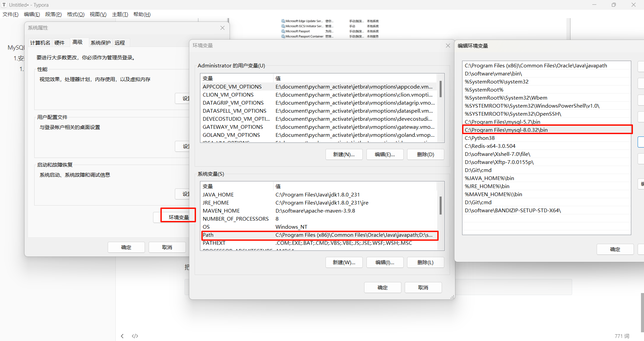Maximize the Typora window

click(x=614, y=5)
